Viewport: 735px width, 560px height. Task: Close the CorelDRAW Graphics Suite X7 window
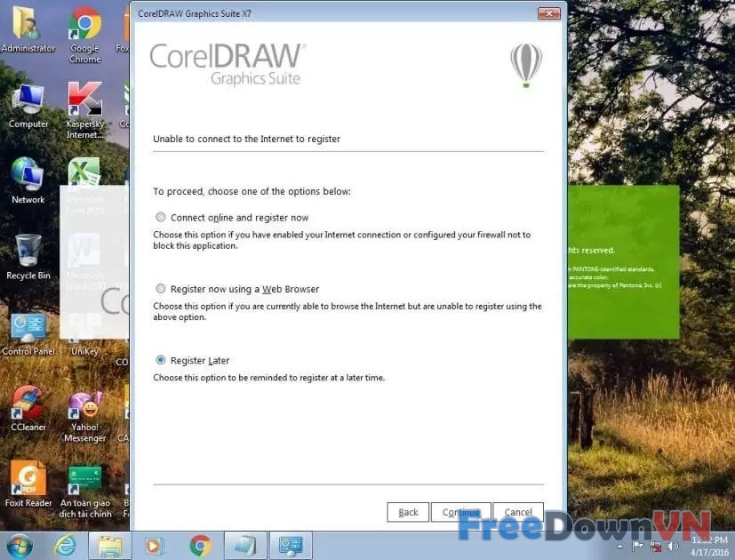point(548,13)
